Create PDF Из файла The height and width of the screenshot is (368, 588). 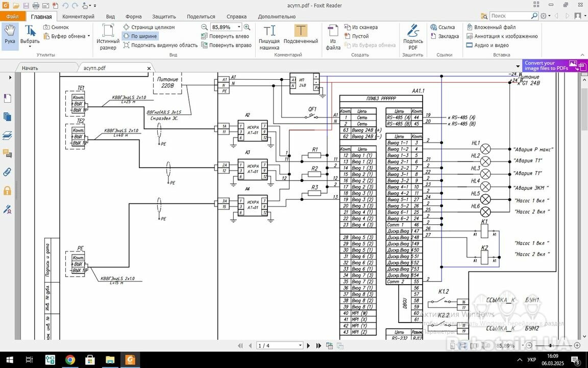[333, 37]
